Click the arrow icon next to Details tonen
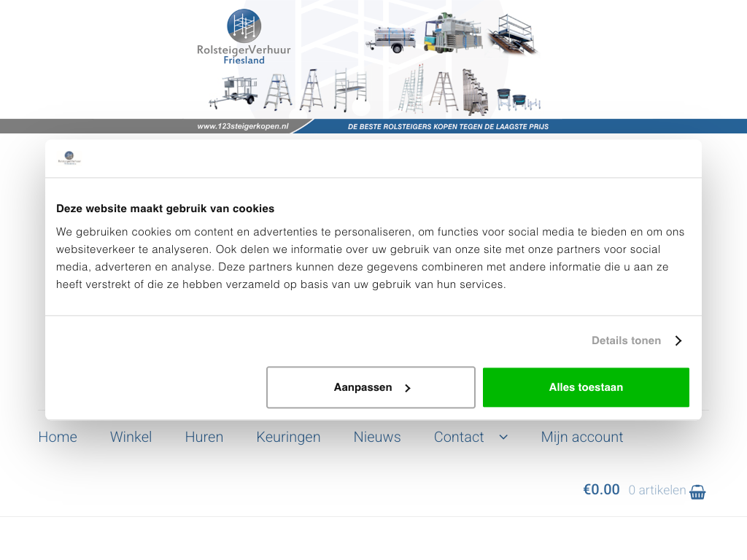Screen dimensions: 747x560 (678, 341)
